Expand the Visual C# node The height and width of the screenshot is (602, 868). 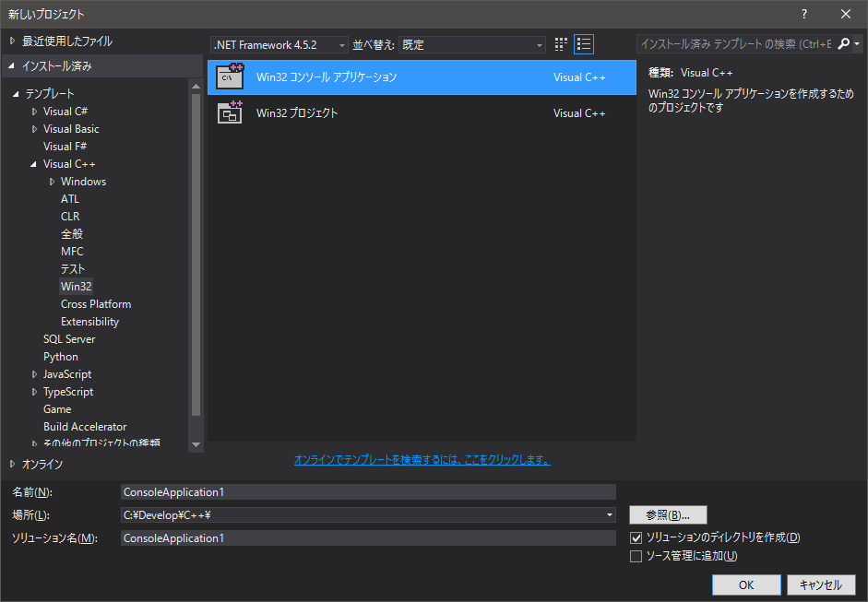[x=34, y=112]
